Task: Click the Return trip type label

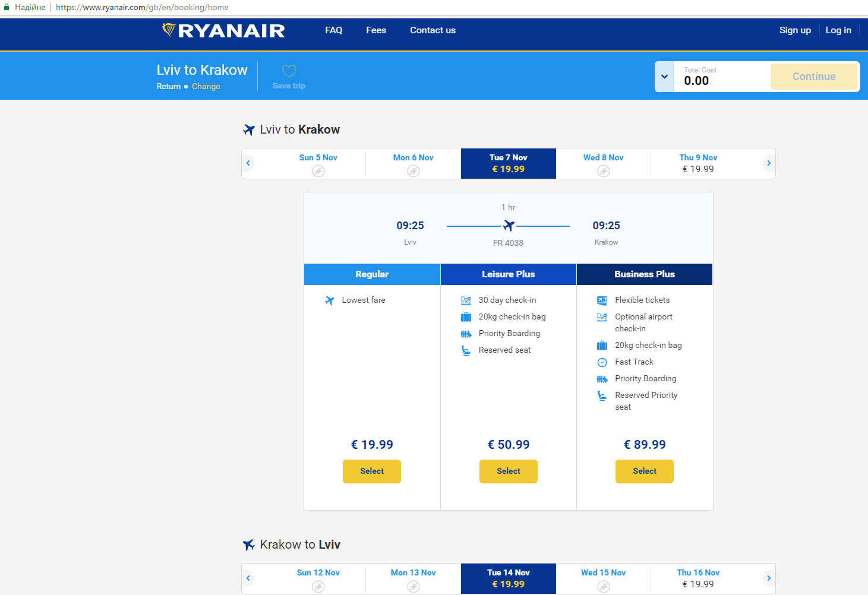Action: tap(169, 87)
